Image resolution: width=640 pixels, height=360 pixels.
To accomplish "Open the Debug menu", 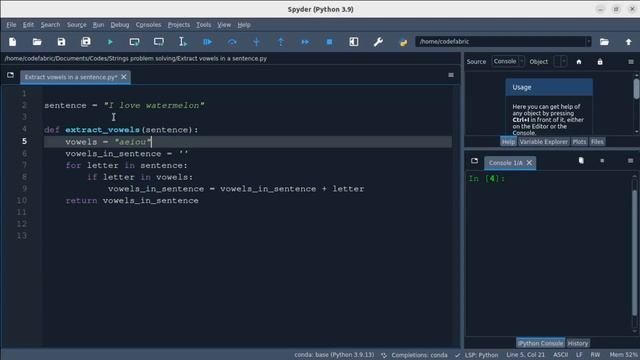I will click(120, 25).
